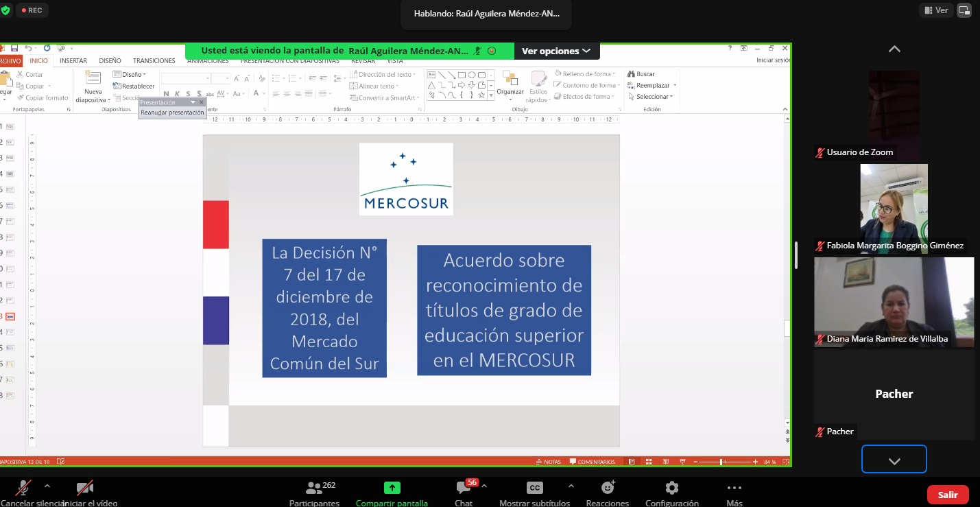Select Fabiola Margarita Boggino Giménez video tile
This screenshot has height=507, width=980.
[894, 209]
